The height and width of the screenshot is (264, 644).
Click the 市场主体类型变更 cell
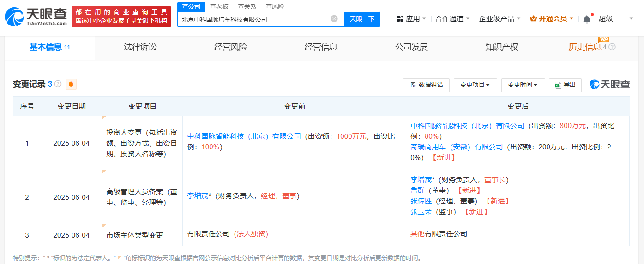[142, 235]
